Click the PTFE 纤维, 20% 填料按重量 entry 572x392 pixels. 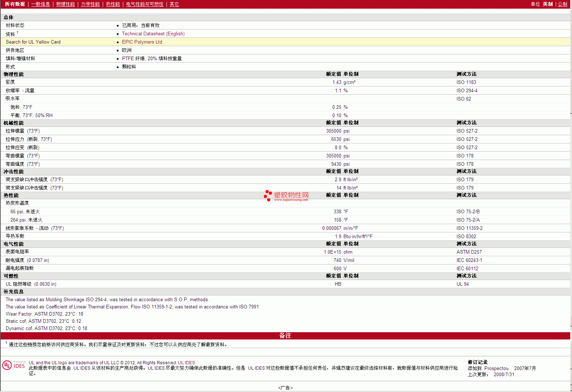[x=152, y=59]
